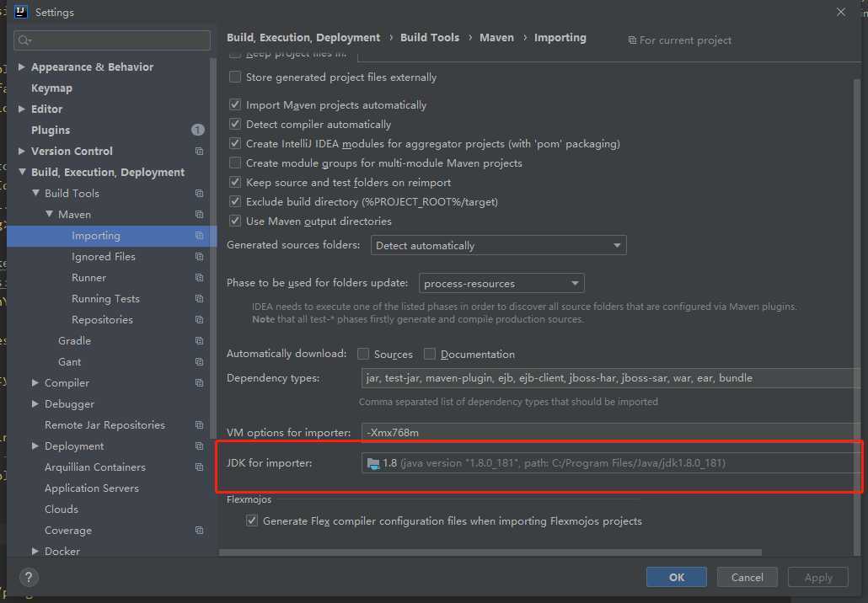Click the search magnifier icon in settings search
The image size is (868, 603).
click(x=24, y=40)
